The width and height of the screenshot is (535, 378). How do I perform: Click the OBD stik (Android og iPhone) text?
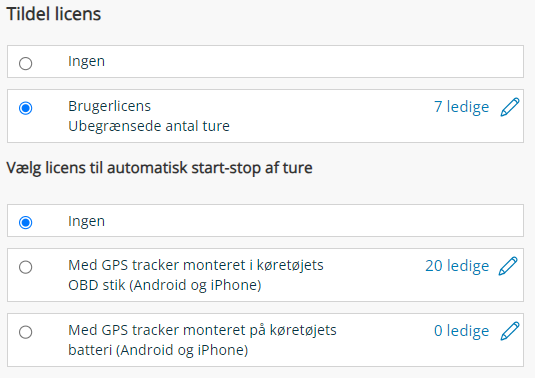(165, 285)
